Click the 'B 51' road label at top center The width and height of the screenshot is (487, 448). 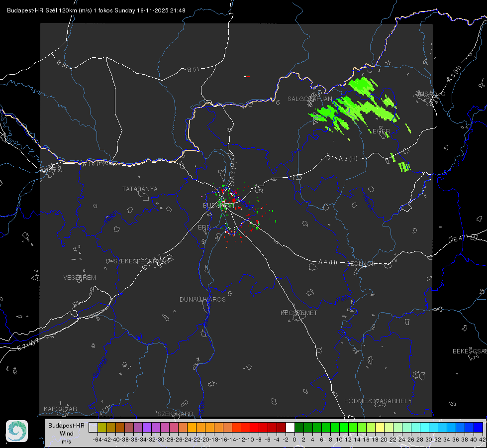(193, 70)
